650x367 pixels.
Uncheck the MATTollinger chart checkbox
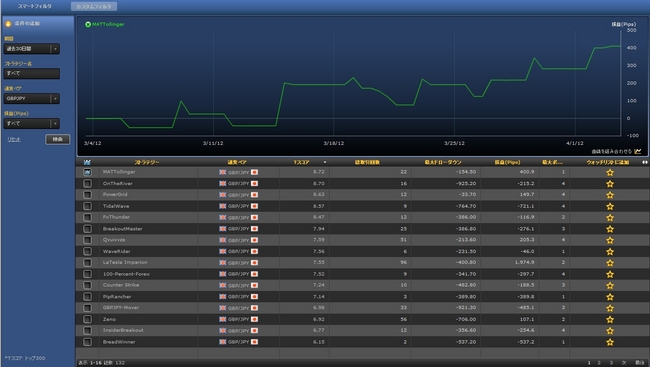pyautogui.click(x=87, y=172)
